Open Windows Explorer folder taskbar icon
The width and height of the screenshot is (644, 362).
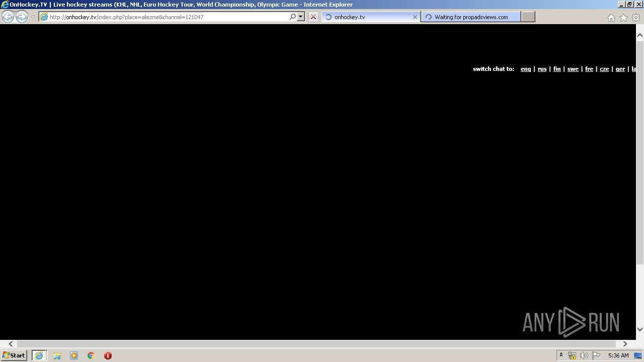point(57,355)
